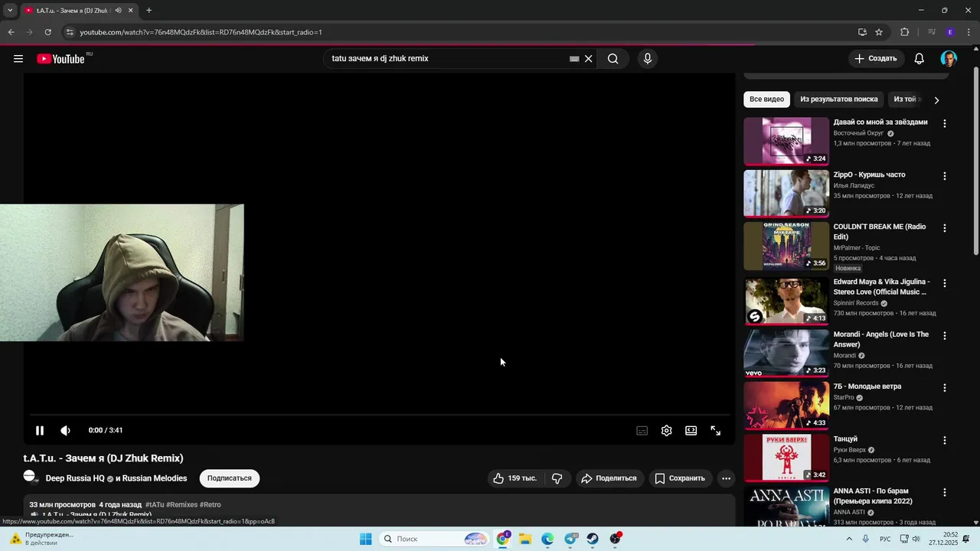Seek on the video progress bar
The height and width of the screenshot is (551, 980).
379,415
